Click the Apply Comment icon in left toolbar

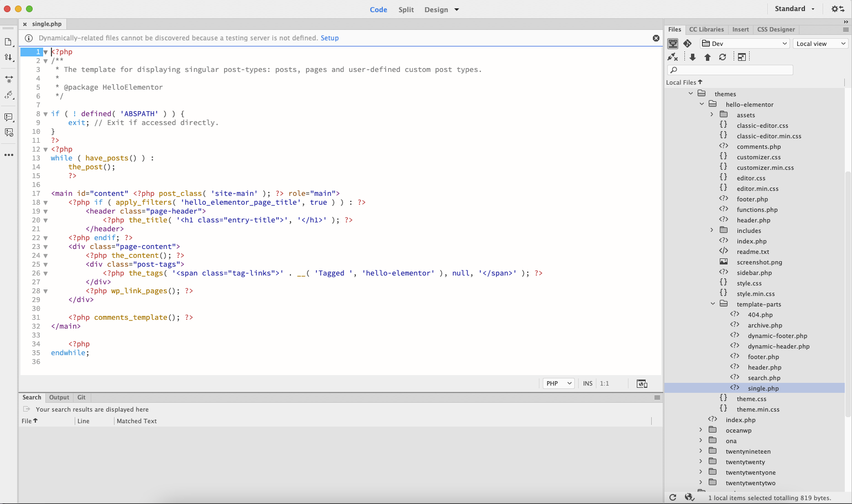(9, 117)
